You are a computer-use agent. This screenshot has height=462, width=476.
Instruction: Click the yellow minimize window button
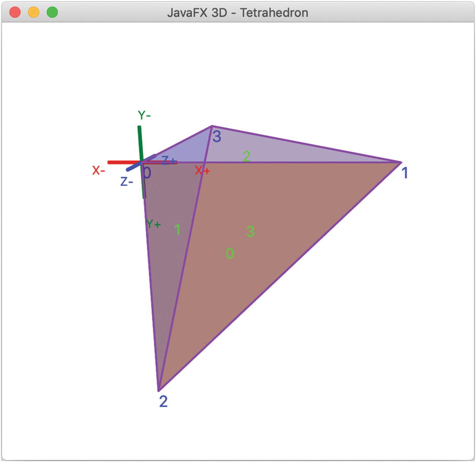point(33,13)
